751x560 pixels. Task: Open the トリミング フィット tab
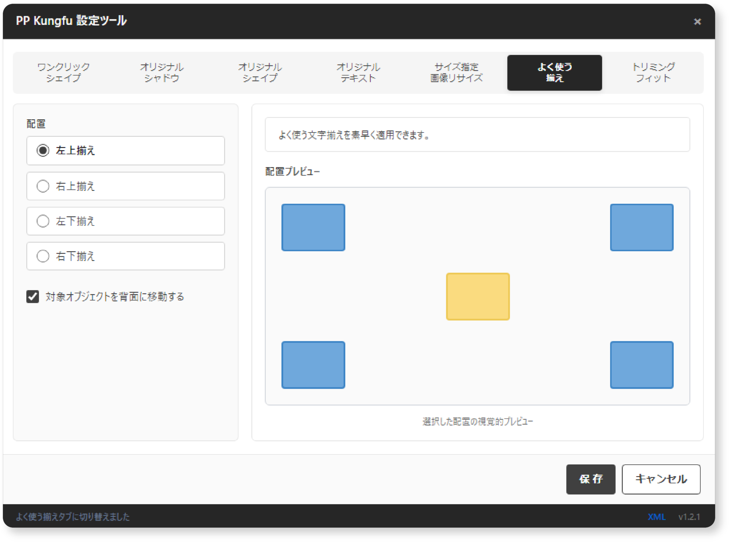point(653,72)
